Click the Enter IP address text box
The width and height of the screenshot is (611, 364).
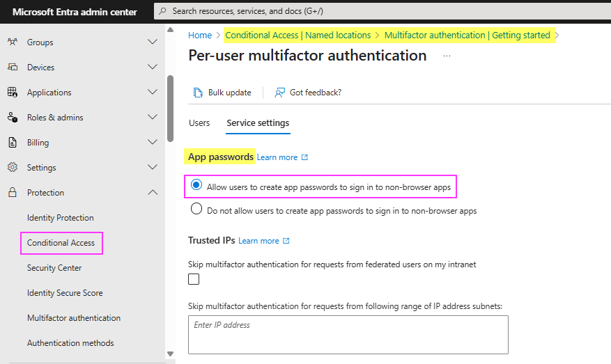tap(348, 335)
